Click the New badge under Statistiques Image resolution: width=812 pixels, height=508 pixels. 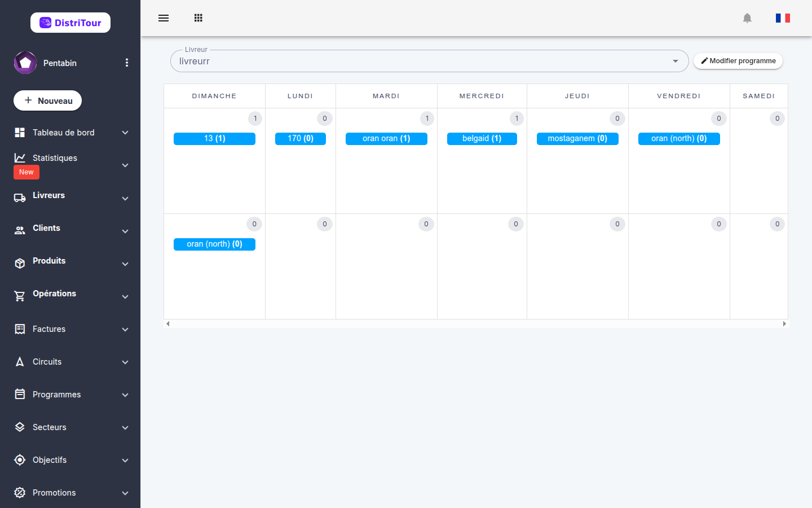click(27, 172)
